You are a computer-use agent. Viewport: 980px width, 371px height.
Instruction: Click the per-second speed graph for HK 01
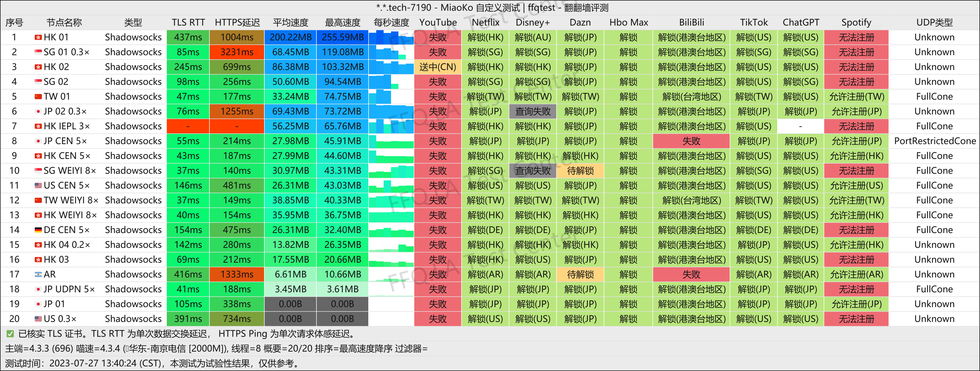coord(391,37)
